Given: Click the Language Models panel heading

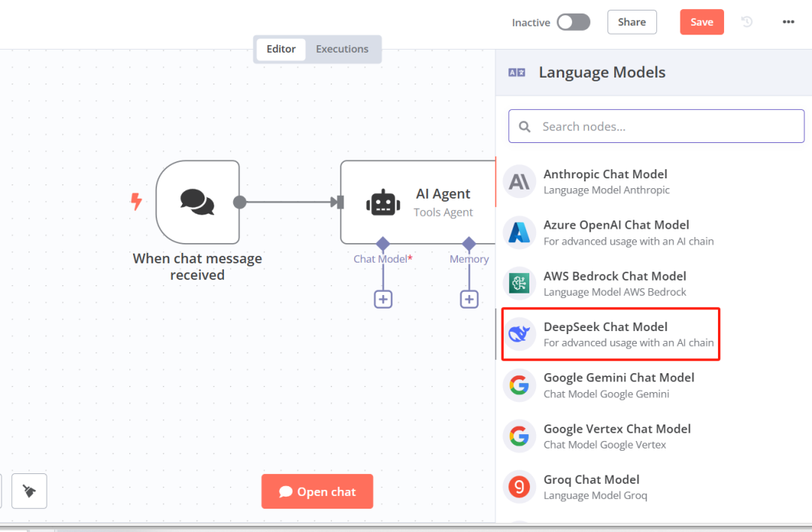Looking at the screenshot, I should click(x=601, y=72).
